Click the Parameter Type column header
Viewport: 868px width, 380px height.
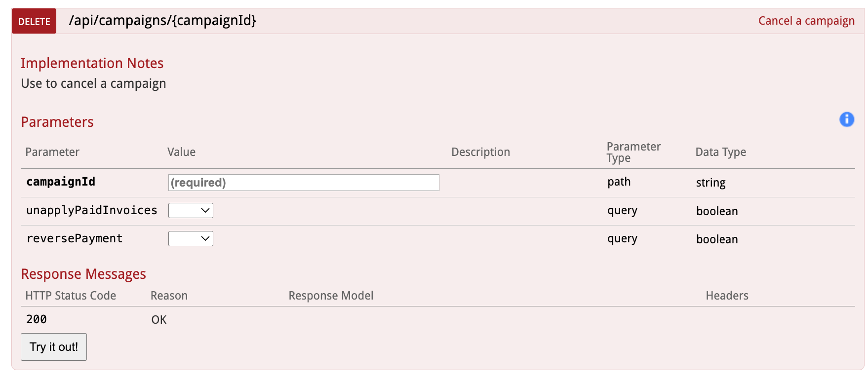(633, 152)
